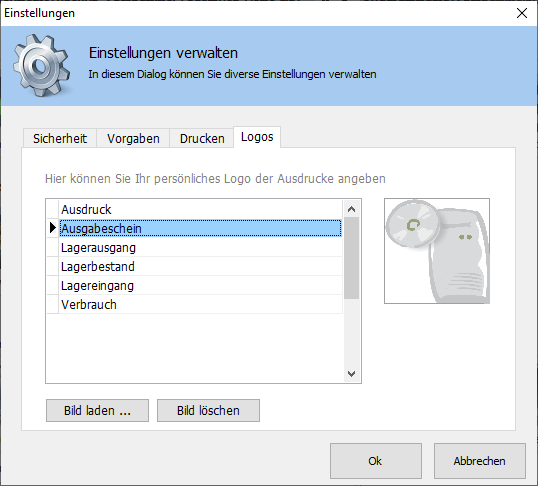This screenshot has height=486, width=538.
Task: Confirm settings with the Ok button
Action: click(x=376, y=461)
